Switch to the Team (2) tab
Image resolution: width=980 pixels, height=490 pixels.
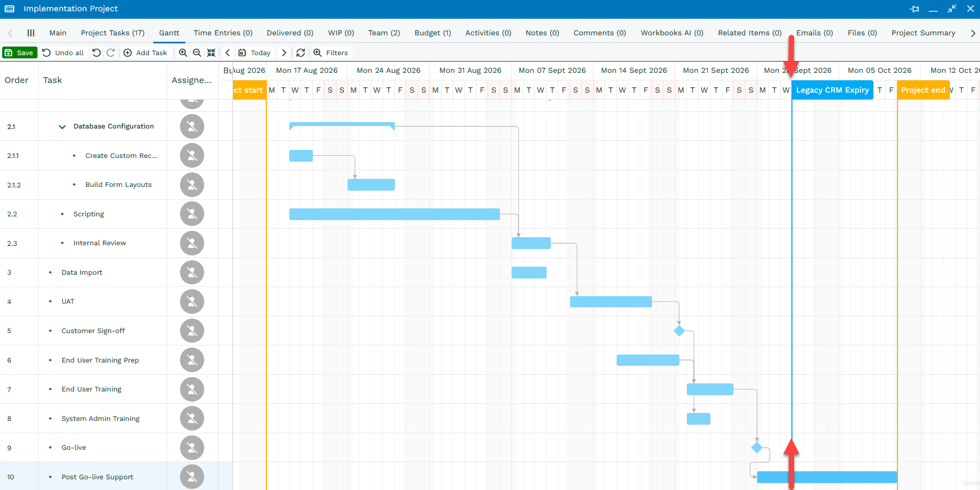pyautogui.click(x=384, y=33)
